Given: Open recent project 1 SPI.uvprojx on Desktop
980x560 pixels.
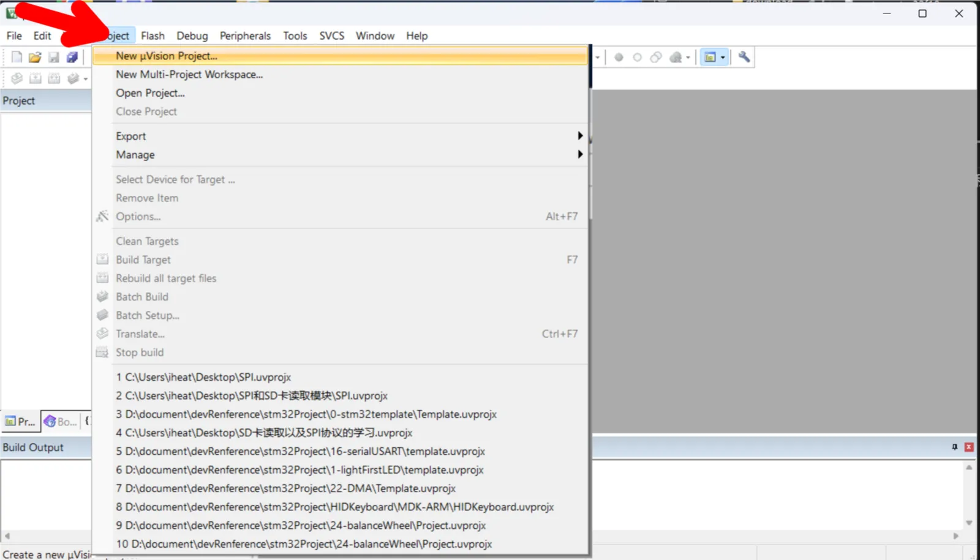Looking at the screenshot, I should (x=340, y=377).
